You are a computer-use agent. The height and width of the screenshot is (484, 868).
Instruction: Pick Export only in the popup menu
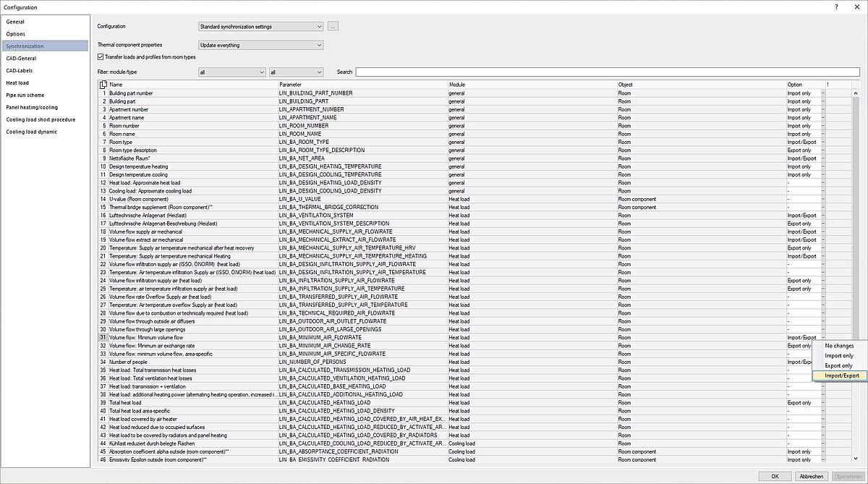click(x=839, y=365)
